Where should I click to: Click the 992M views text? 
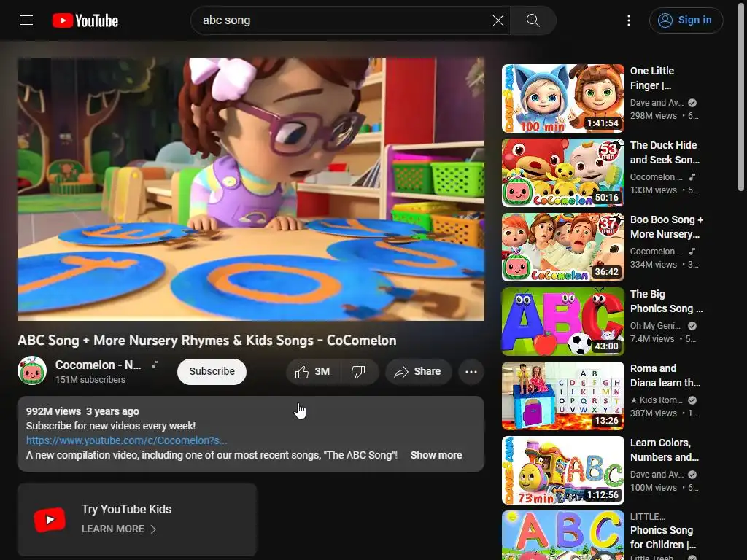53,411
